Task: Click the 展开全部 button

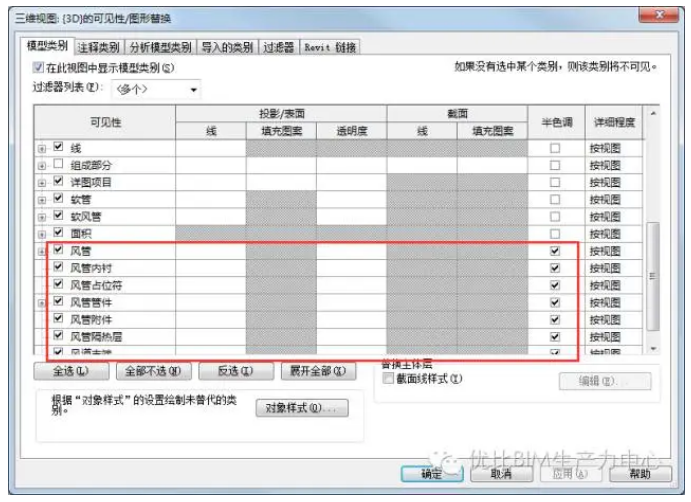Action: coord(317,371)
